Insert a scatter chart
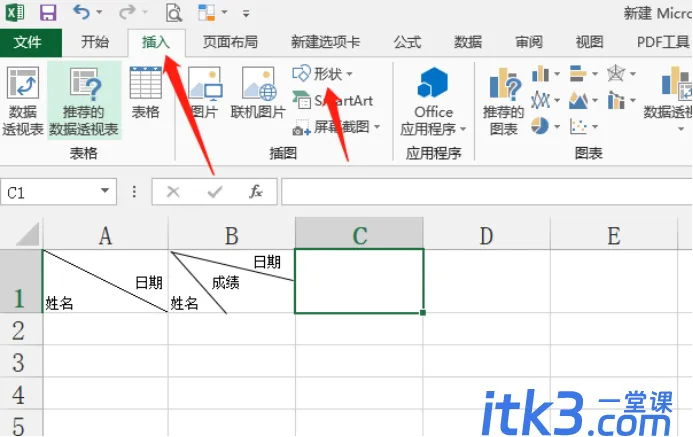Viewport: 693px width, 437px height. coord(583,127)
